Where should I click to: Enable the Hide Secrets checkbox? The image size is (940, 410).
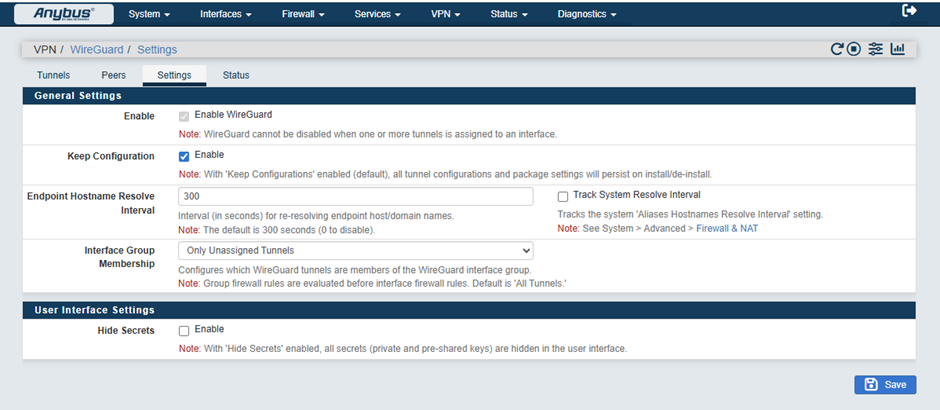[x=184, y=330]
